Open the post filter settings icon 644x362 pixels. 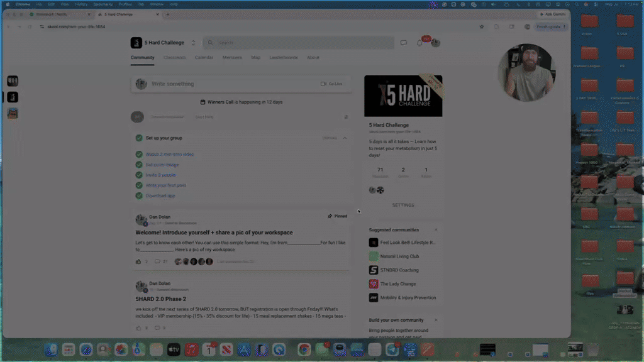[x=346, y=117]
